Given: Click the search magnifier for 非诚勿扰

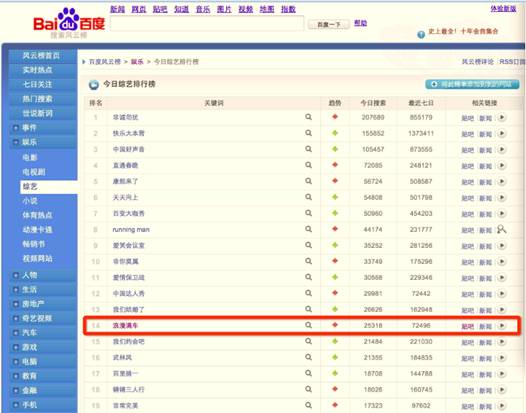Looking at the screenshot, I should click(308, 117).
